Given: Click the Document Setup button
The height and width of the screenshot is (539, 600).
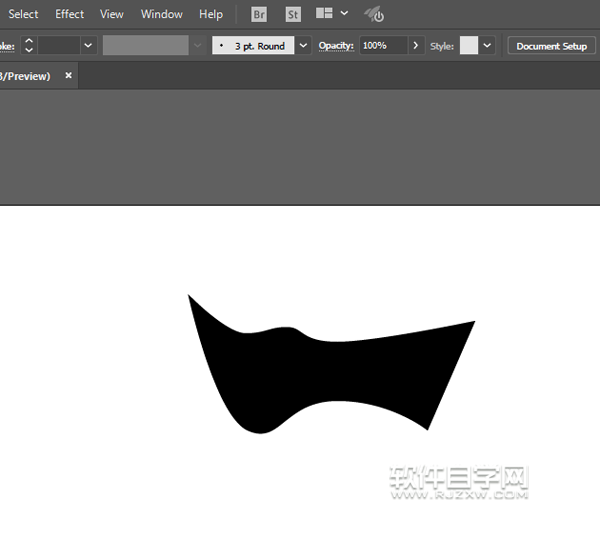Looking at the screenshot, I should coord(551,46).
